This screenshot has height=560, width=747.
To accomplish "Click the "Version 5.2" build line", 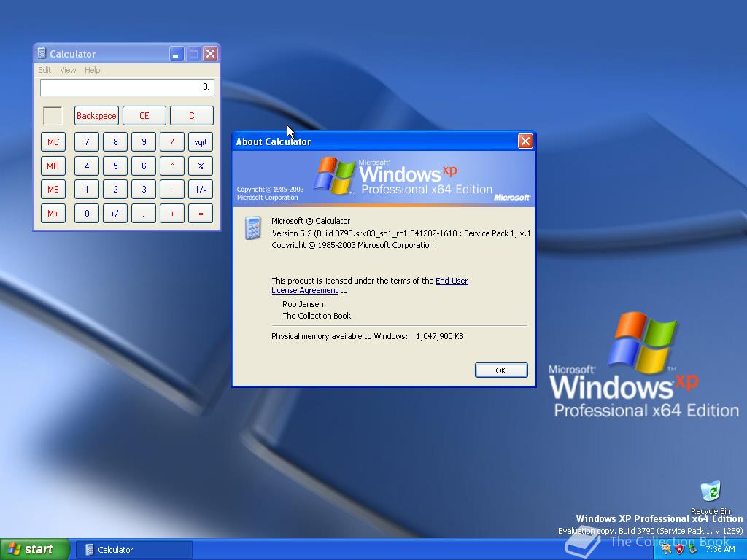I will pos(401,233).
